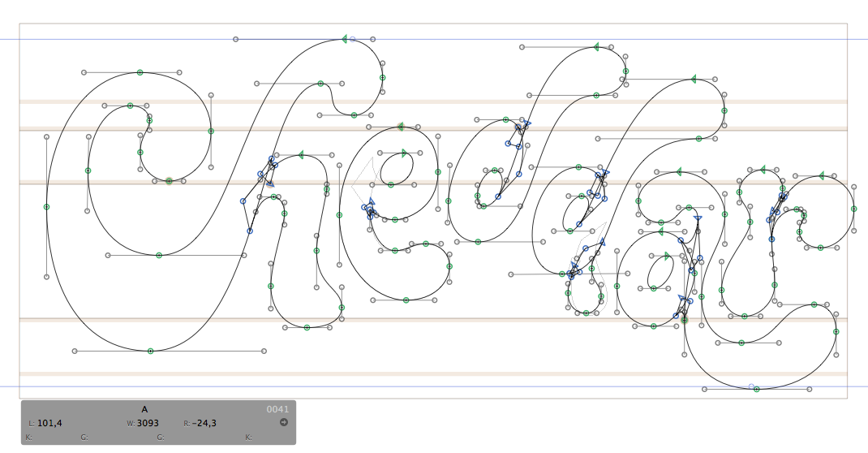
Task: Select the lowest node on the r's tail
Action: 757,390
